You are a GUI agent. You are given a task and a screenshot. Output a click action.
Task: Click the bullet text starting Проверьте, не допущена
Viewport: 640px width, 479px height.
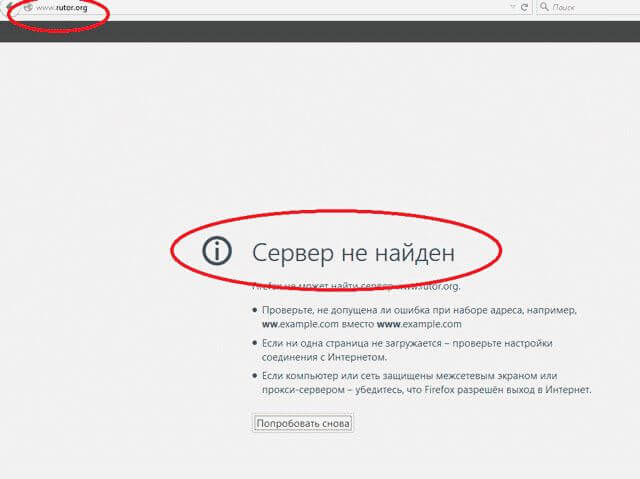419,310
